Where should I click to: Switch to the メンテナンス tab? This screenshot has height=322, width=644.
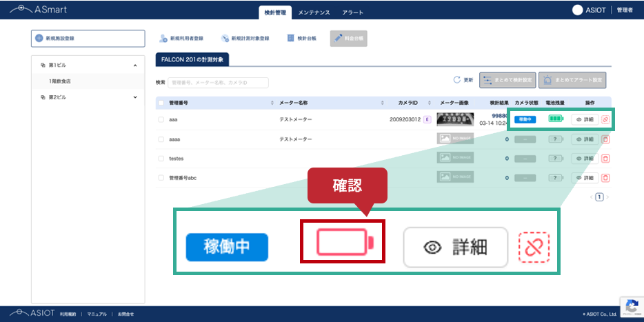pos(314,12)
